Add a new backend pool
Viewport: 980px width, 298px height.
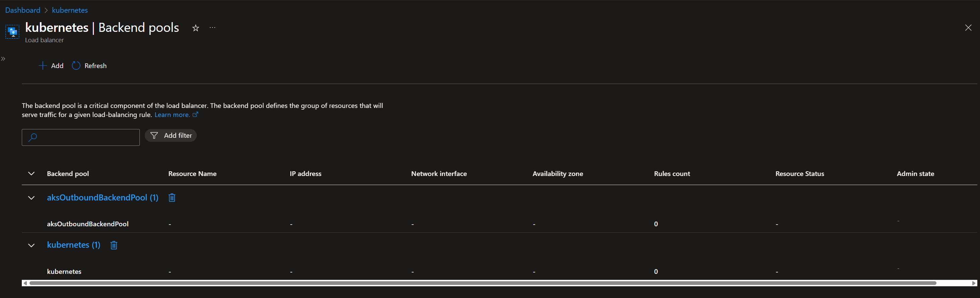[51, 65]
